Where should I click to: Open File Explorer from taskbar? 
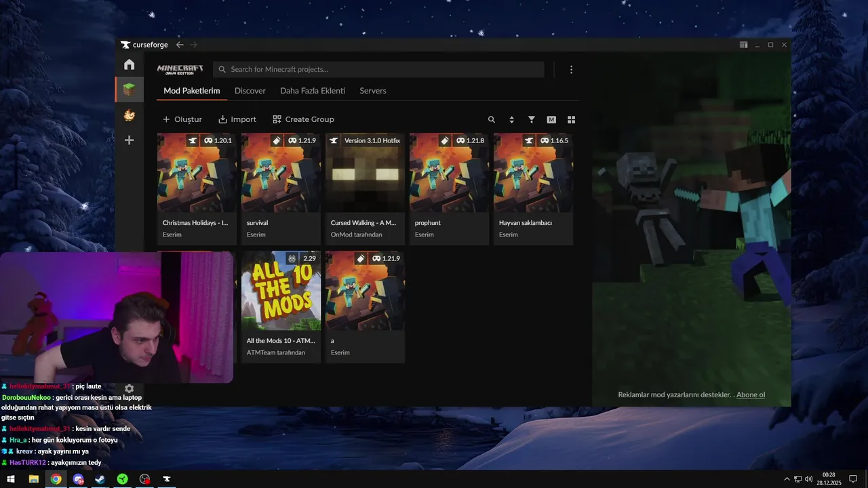pos(33,479)
